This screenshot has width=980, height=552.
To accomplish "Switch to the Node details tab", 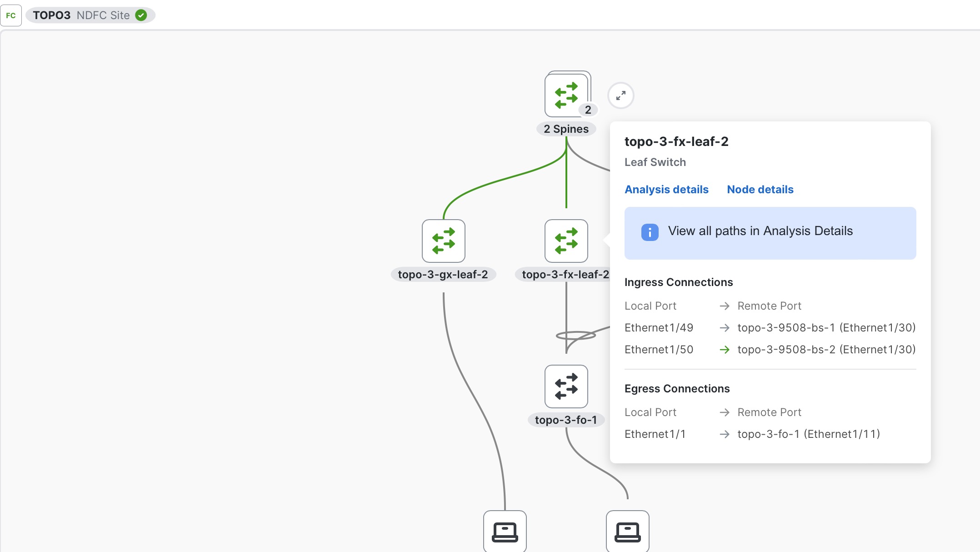I will (760, 189).
